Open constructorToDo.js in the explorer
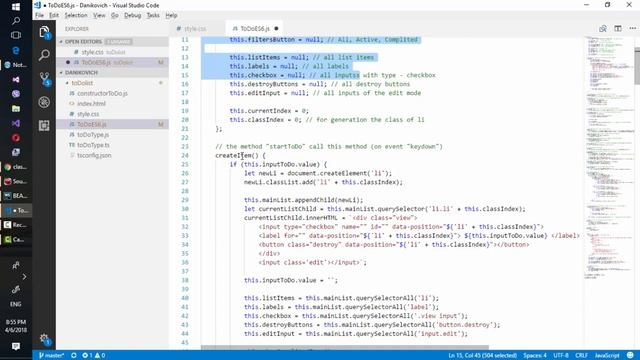This screenshot has height=360, width=640. (x=112, y=93)
